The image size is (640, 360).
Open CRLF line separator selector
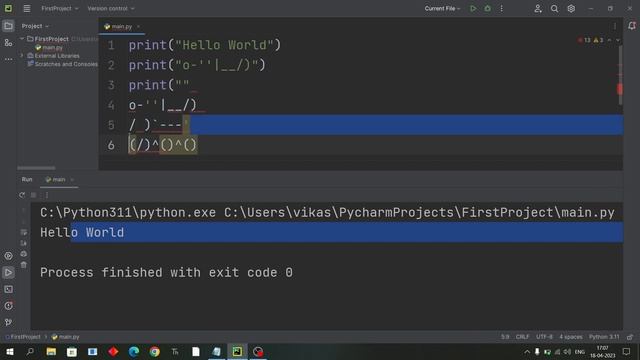pyautogui.click(x=522, y=337)
